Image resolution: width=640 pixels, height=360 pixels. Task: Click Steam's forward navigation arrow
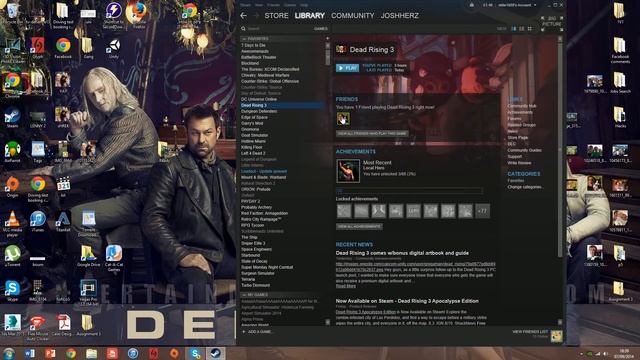(x=256, y=16)
